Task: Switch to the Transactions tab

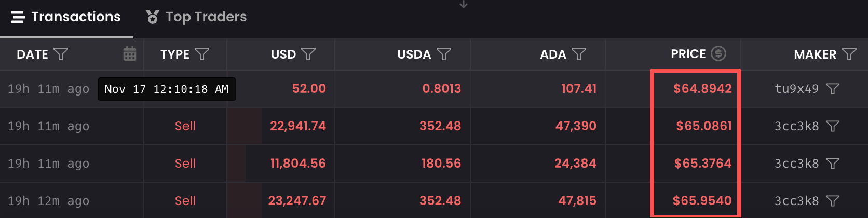Action: [66, 17]
